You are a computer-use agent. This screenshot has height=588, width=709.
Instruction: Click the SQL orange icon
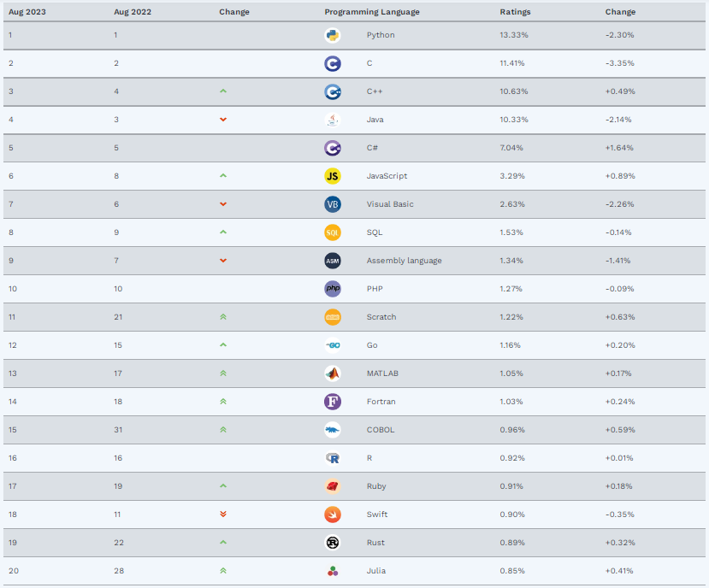[333, 232]
